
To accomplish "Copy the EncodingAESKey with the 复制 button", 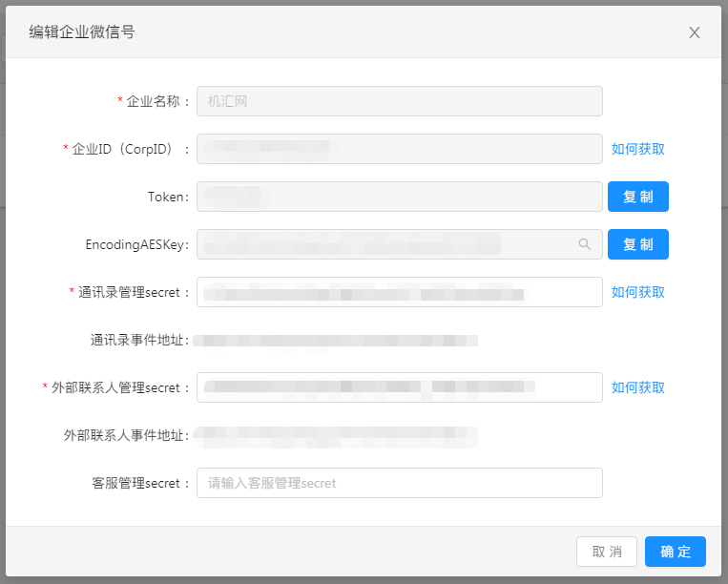I will 638,244.
